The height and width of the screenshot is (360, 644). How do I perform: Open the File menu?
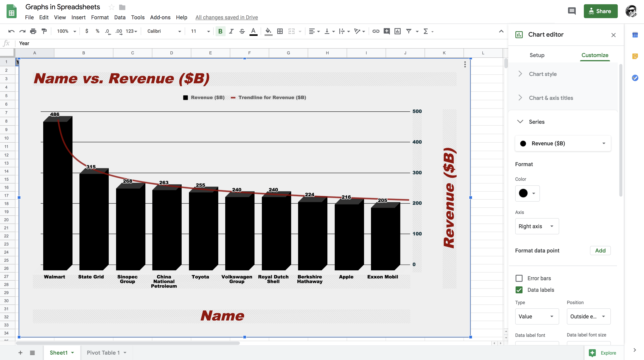point(29,18)
